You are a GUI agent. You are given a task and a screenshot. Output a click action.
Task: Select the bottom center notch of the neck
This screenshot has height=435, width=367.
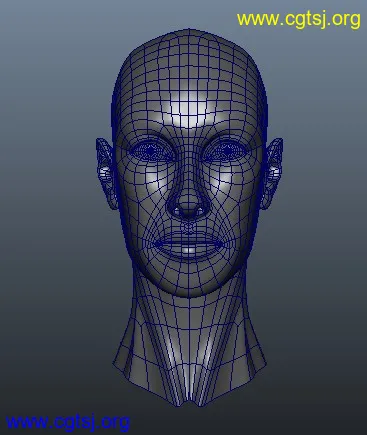pyautogui.click(x=190, y=399)
